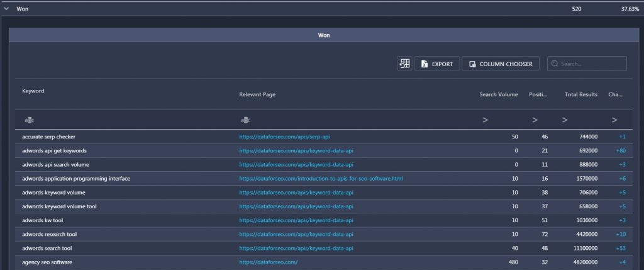This screenshot has height=270, width=644.
Task: Open Keyword filter operator icon
Action: pyautogui.click(x=29, y=120)
